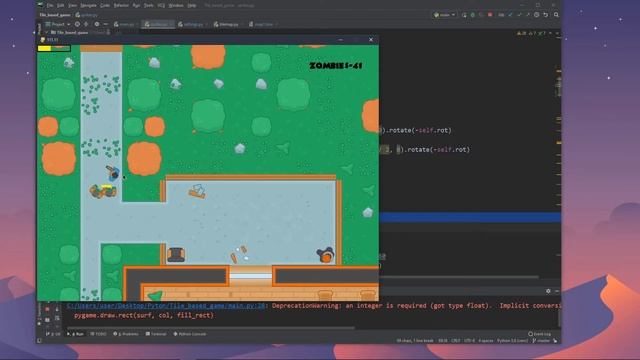Screen dimensions: 640x360
Task: Click the rollback undo arrow icon
Action: click(546, 15)
